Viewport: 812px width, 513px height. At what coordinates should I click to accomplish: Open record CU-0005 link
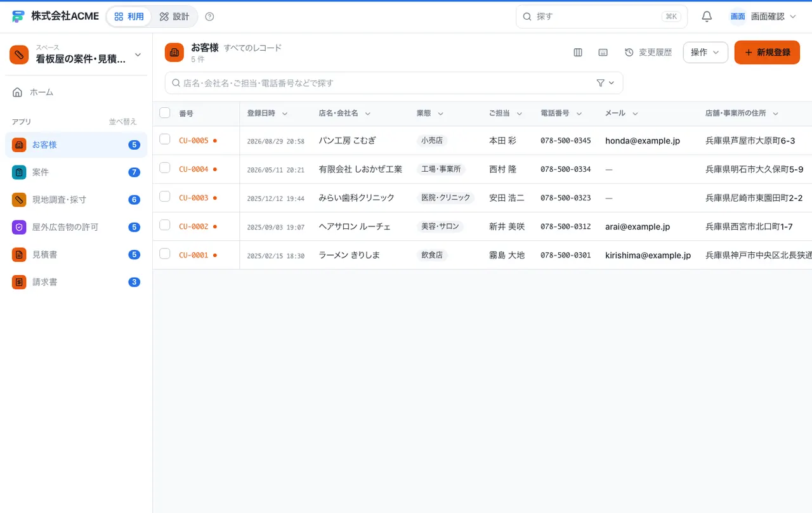[x=193, y=141]
